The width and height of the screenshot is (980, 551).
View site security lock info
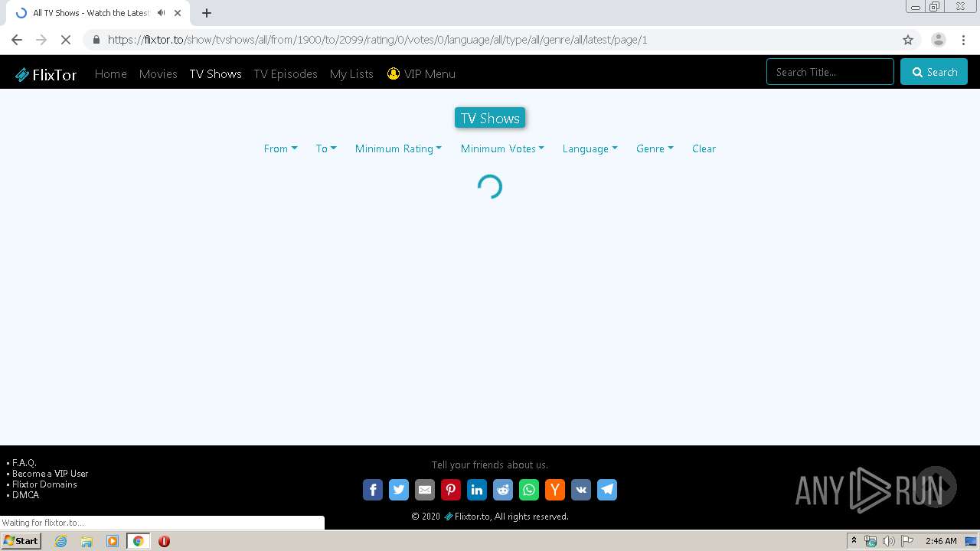[96, 40]
